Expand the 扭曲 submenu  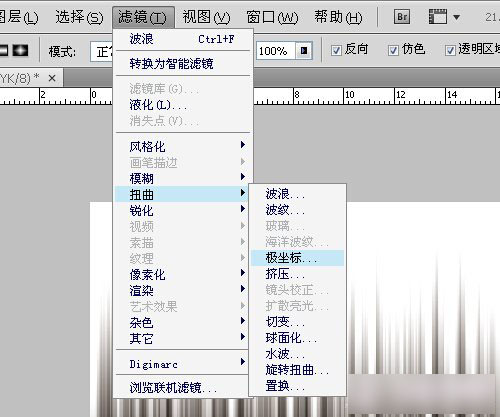182,194
